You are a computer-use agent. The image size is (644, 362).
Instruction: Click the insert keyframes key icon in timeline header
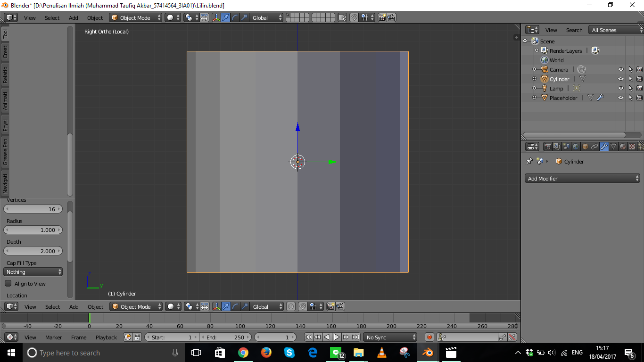[503, 337]
